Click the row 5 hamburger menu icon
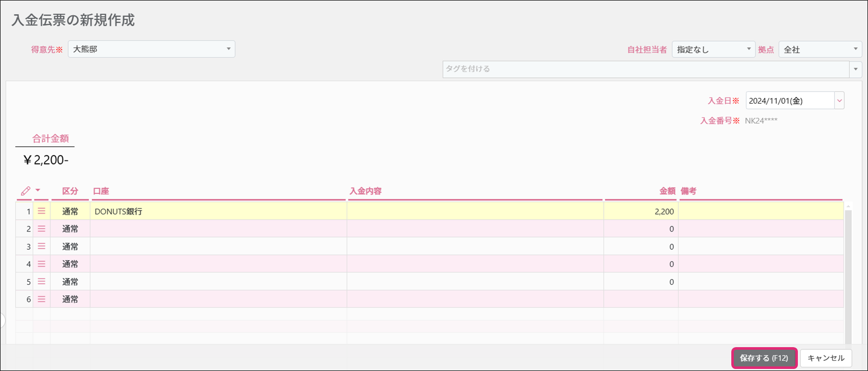Viewport: 868px width, 371px height. [42, 282]
